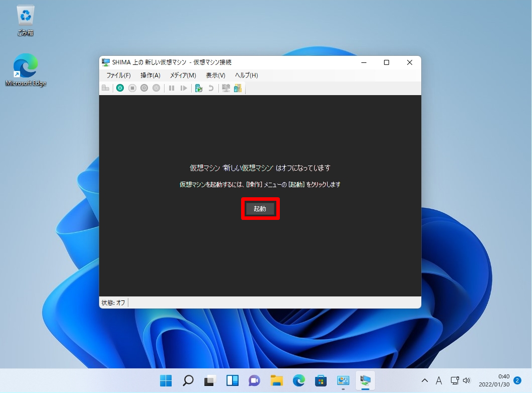Open the 操作(A) menu

click(x=150, y=75)
